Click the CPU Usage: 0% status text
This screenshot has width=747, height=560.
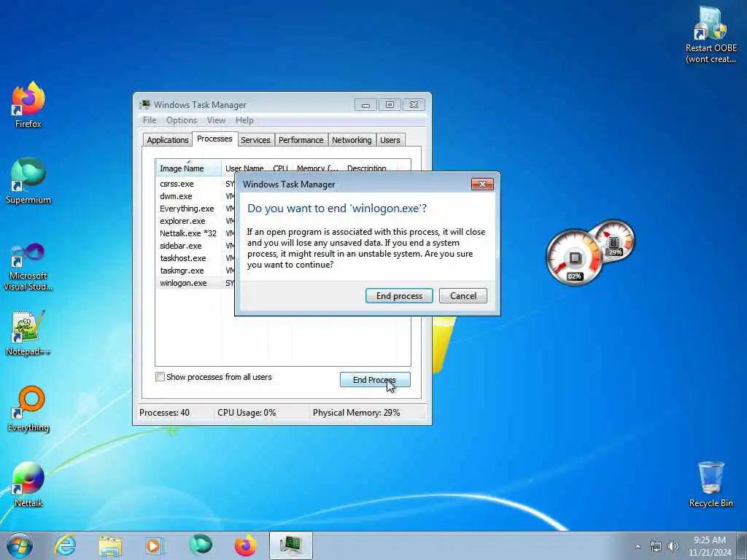247,413
